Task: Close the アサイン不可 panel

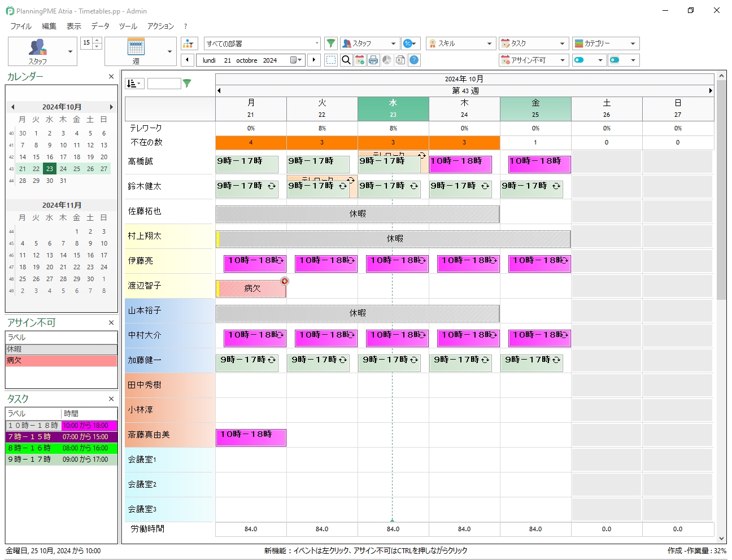Action: (111, 323)
